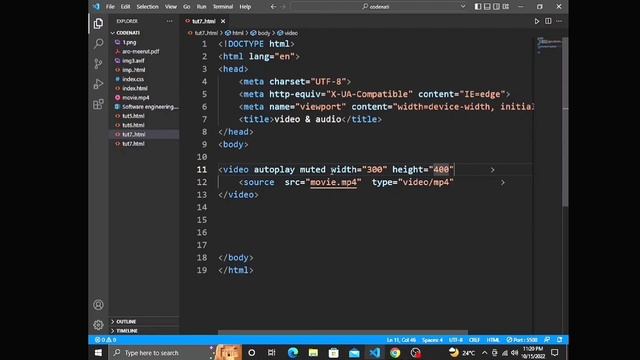The width and height of the screenshot is (640, 360).
Task: Open the editor More Actions ellipsis
Action: click(559, 21)
